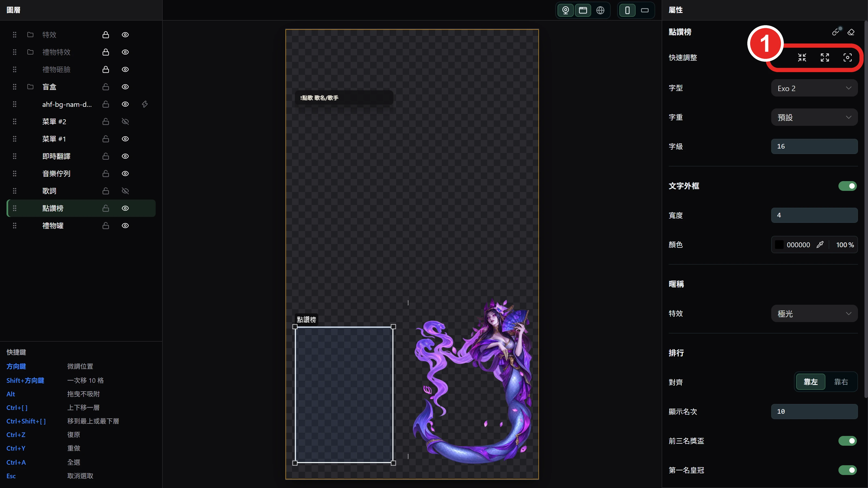The height and width of the screenshot is (488, 868).
Task: Turn off the 文字外框 switch
Action: (x=847, y=186)
